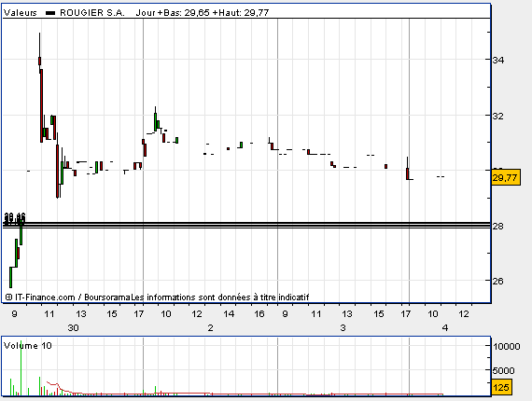Click the ROUGIER S.A. title text

click(92, 13)
